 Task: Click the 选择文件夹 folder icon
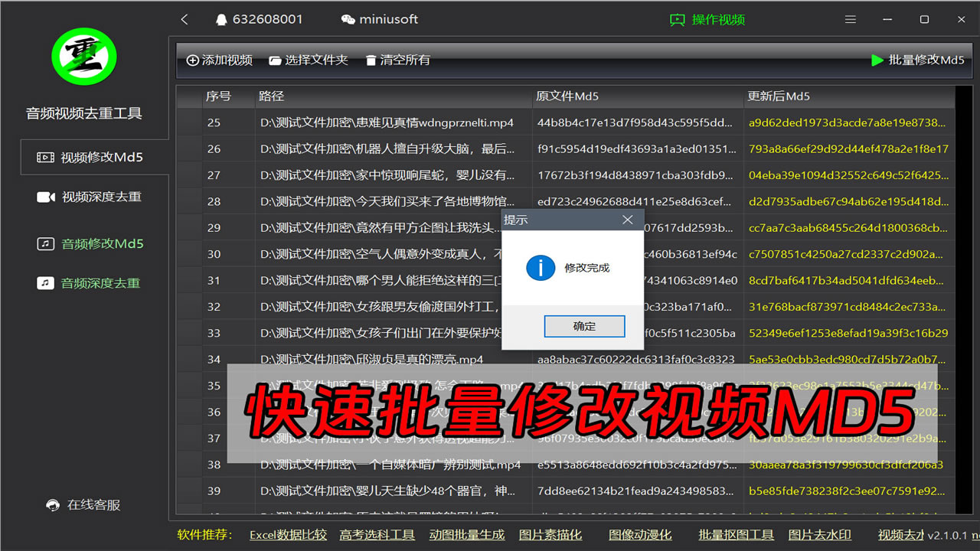coord(276,60)
